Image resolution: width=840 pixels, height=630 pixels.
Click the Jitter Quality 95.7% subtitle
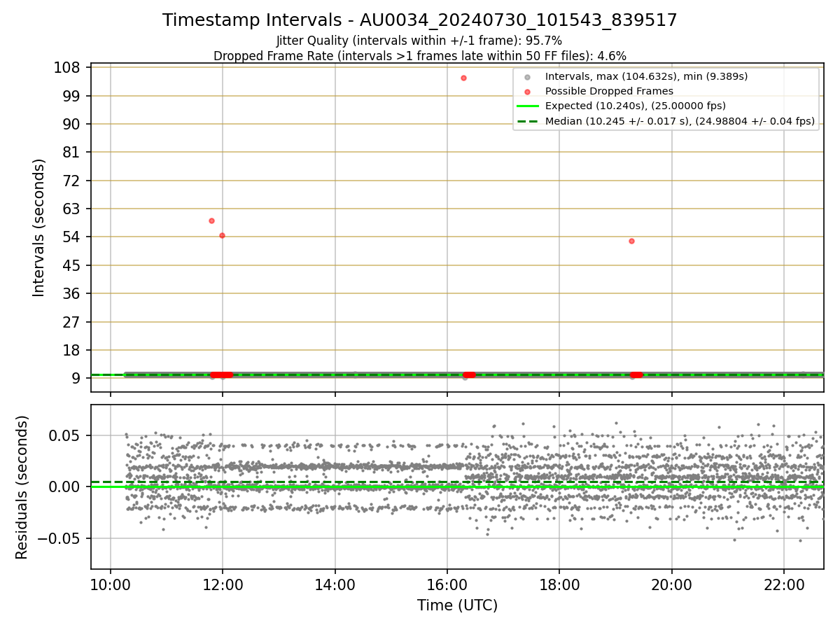(x=419, y=41)
